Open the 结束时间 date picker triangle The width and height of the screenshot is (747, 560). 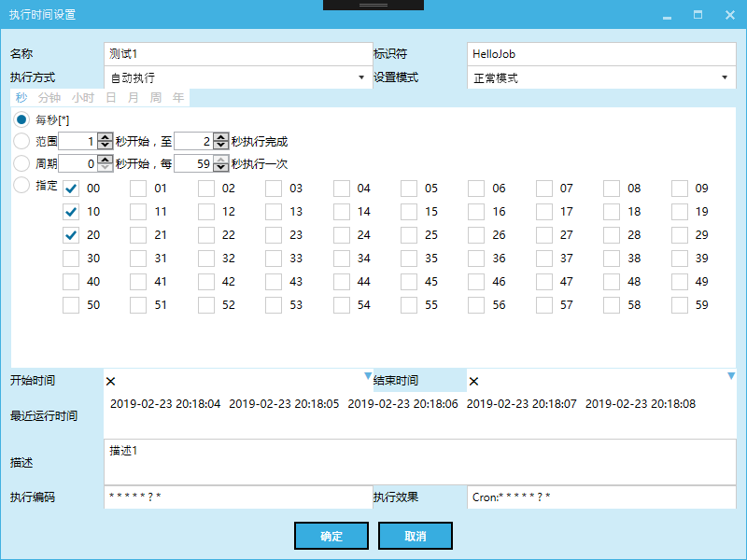click(731, 376)
